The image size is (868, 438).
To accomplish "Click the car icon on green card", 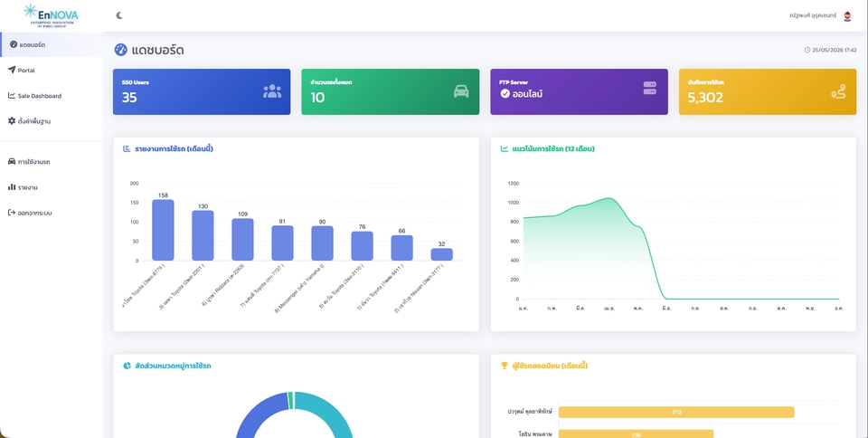I will [461, 91].
